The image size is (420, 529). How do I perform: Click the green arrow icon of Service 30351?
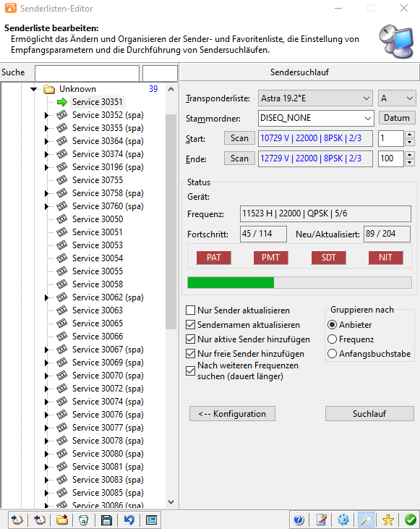[x=62, y=102]
